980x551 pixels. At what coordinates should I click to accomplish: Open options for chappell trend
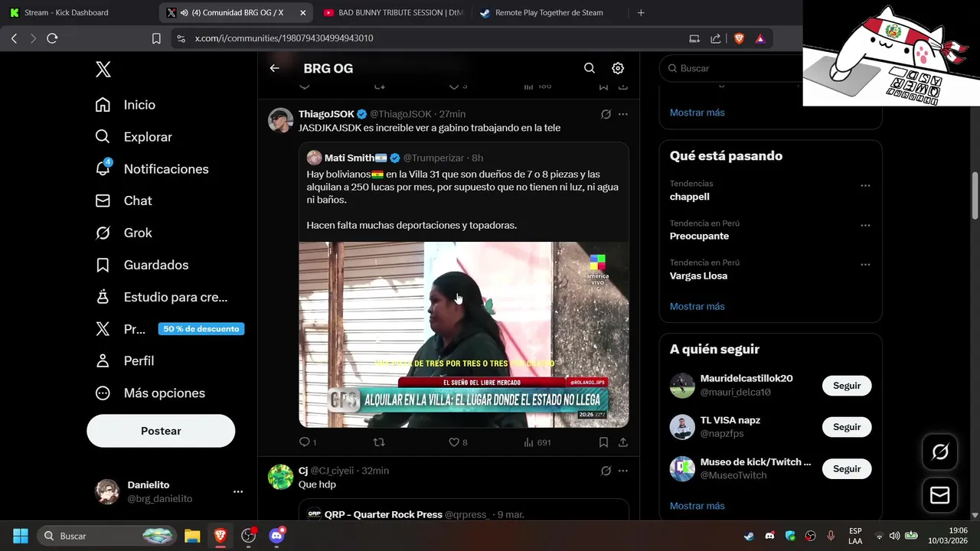865,185
